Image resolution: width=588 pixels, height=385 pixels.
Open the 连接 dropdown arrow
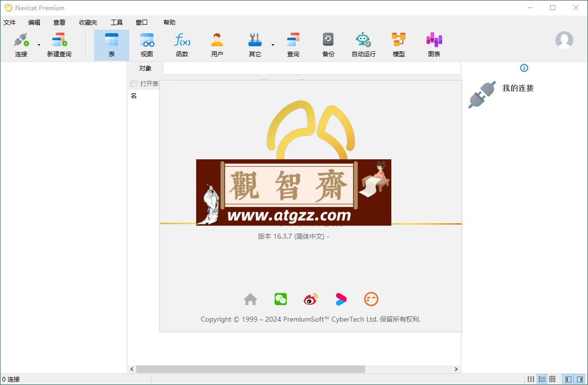[39, 45]
